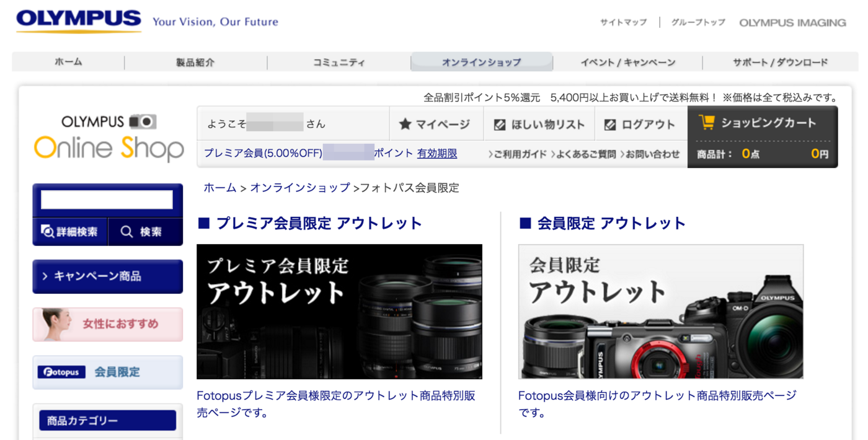Click プレミア会員(5.00%OFF) text
The height and width of the screenshot is (440, 868).
[x=263, y=154]
